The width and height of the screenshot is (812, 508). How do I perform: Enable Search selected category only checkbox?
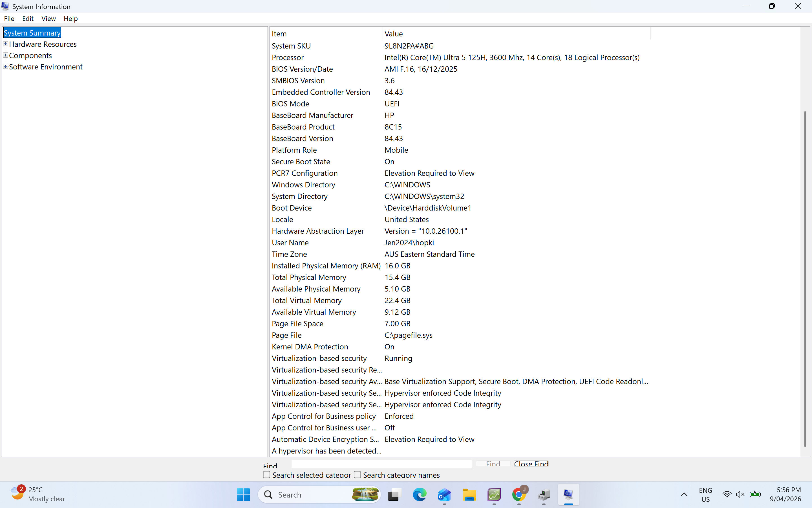(x=266, y=475)
